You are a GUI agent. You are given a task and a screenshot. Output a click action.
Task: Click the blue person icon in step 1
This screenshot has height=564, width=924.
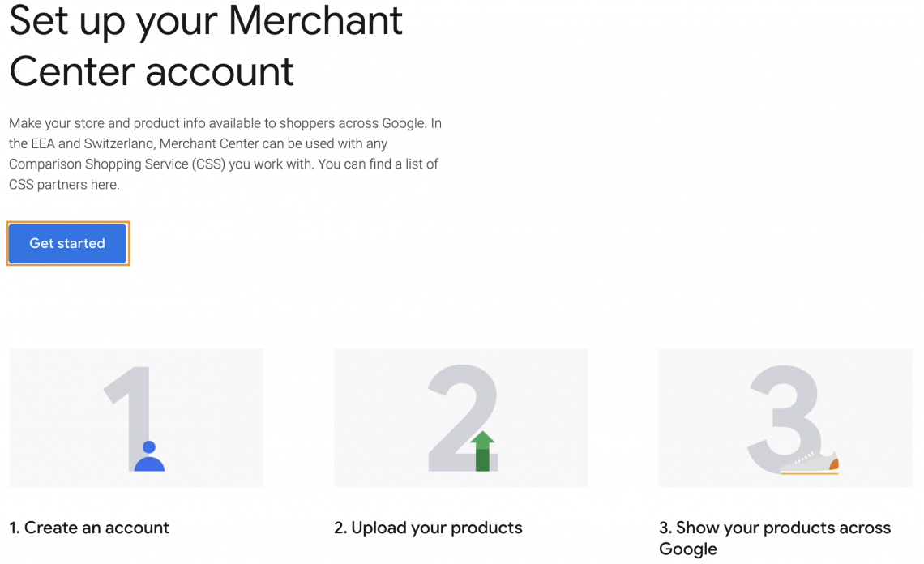tap(149, 457)
